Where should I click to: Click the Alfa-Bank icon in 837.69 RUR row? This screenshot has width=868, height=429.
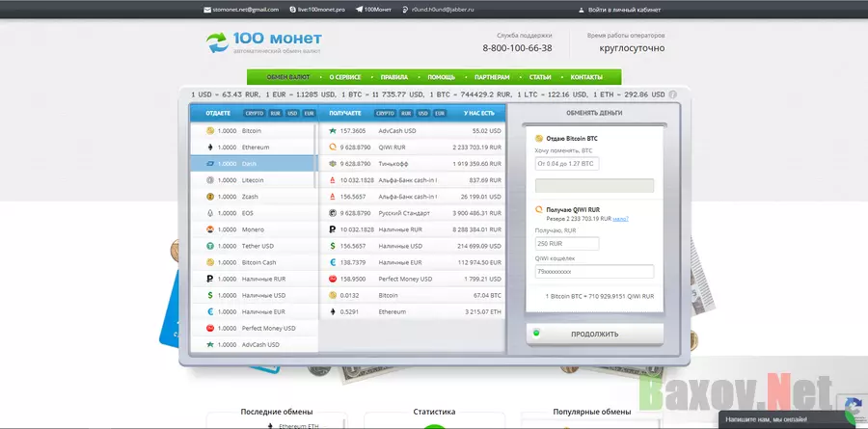333,180
